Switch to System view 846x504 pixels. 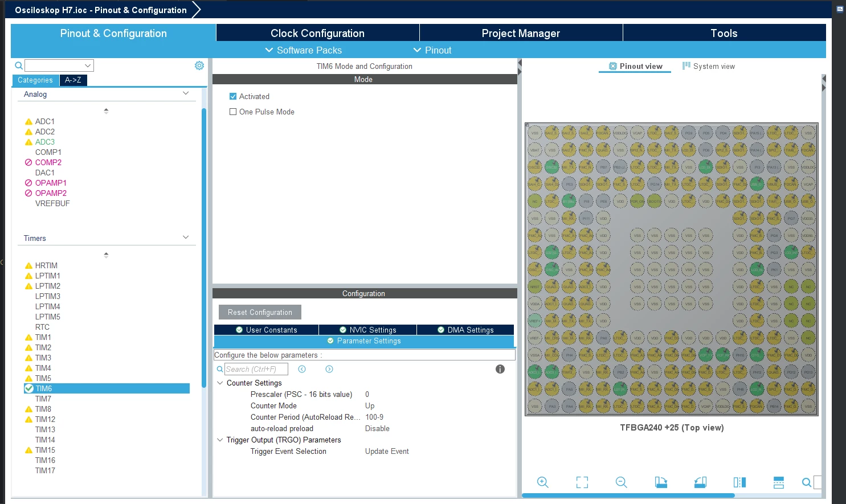[708, 66]
